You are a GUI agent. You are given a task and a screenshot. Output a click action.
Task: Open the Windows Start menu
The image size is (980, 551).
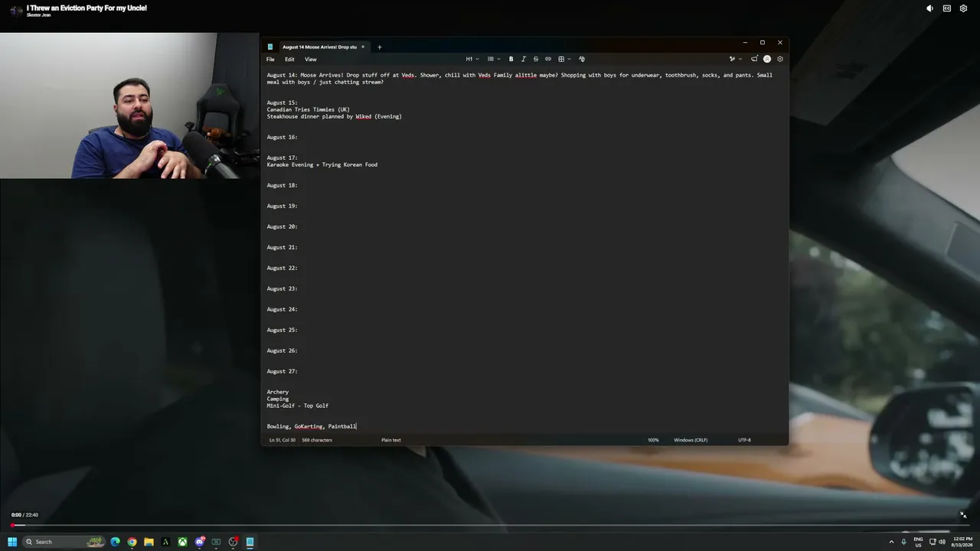[x=12, y=542]
